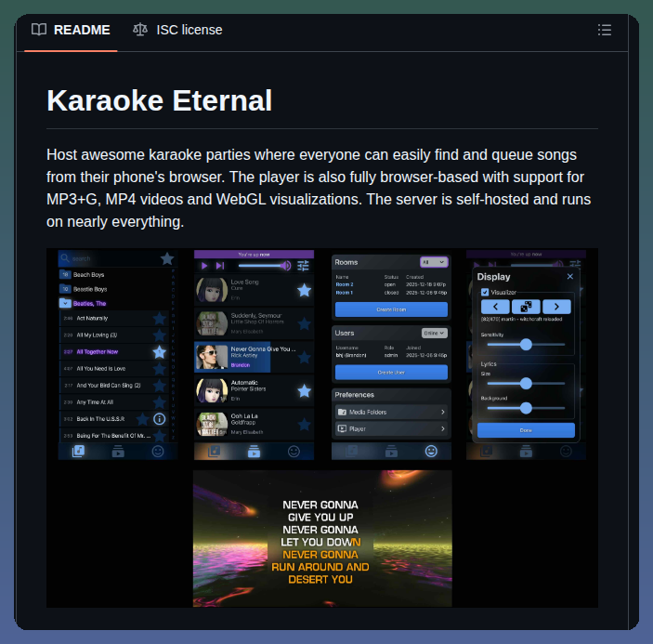Click account smiley in the song list panel
This screenshot has height=644, width=653.
pyautogui.click(x=158, y=451)
